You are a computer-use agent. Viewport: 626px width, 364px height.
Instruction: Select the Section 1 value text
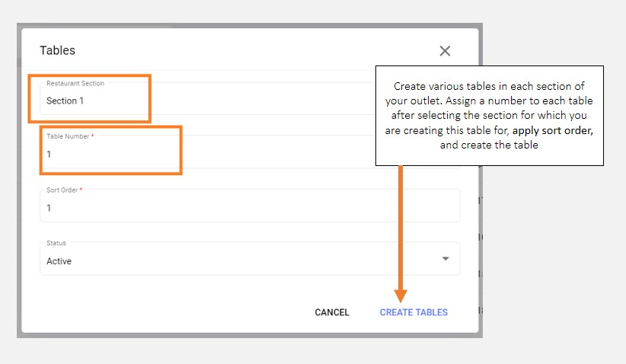pos(65,101)
